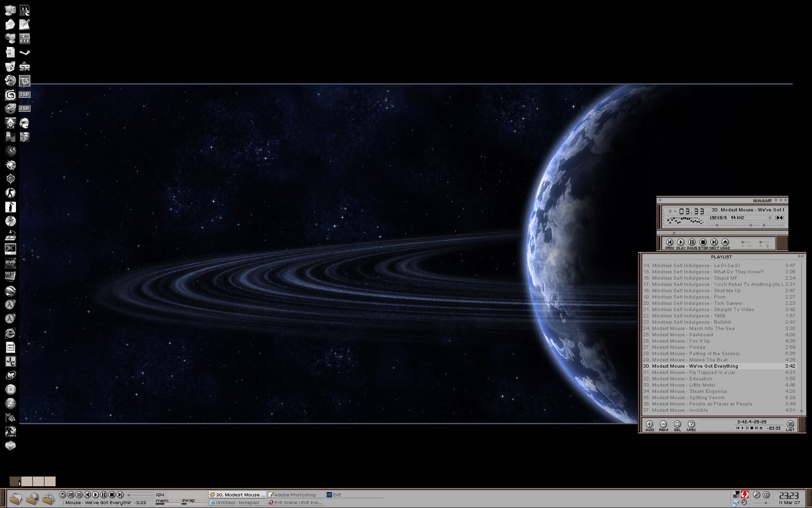Viewport: 812px width, 508px height.
Task: Select track 27 Florida in playlist
Action: [719, 347]
